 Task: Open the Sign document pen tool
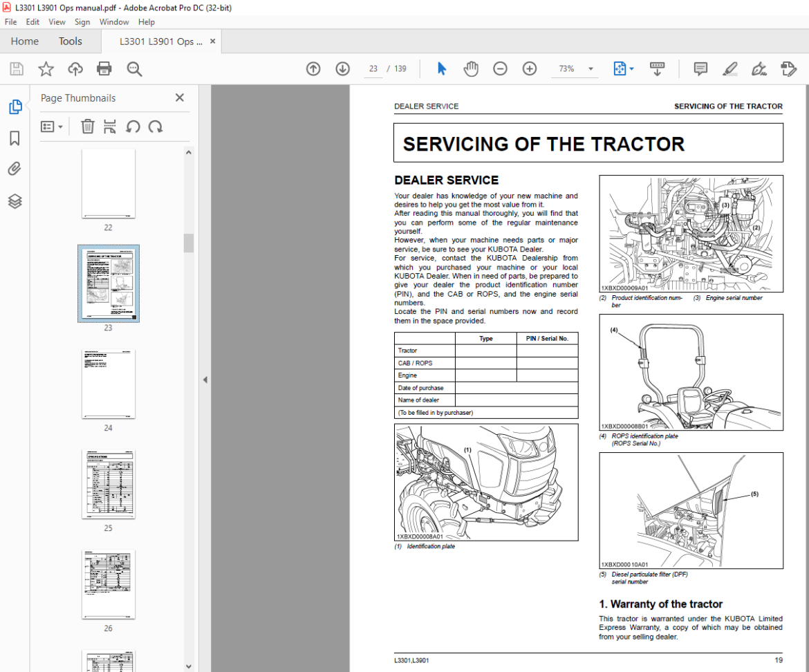click(759, 68)
